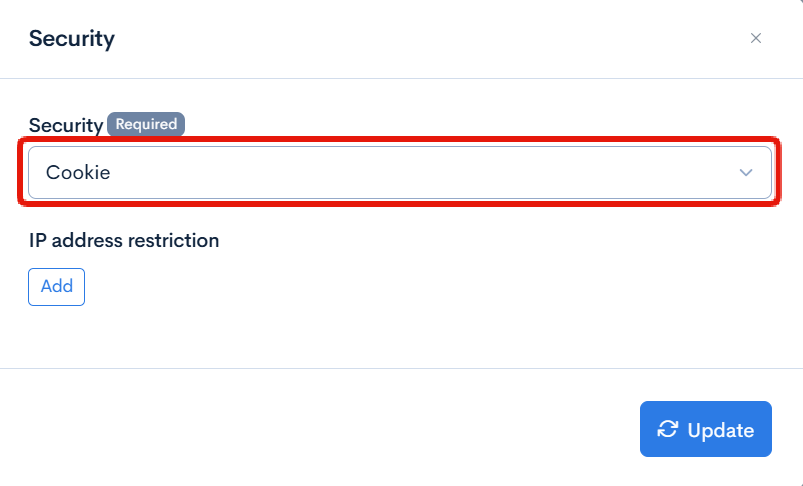Open the Security type dropdown
This screenshot has width=803, height=486.
coord(400,172)
